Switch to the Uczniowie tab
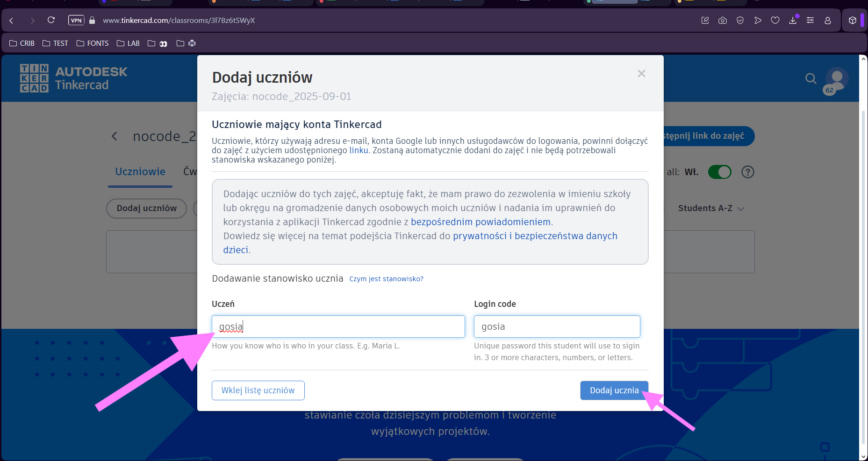The image size is (868, 461). pos(140,172)
